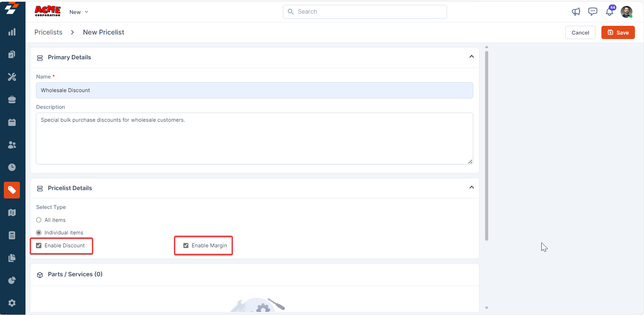
Task: Go back to Pricelists breadcrumb
Action: pyautogui.click(x=48, y=32)
